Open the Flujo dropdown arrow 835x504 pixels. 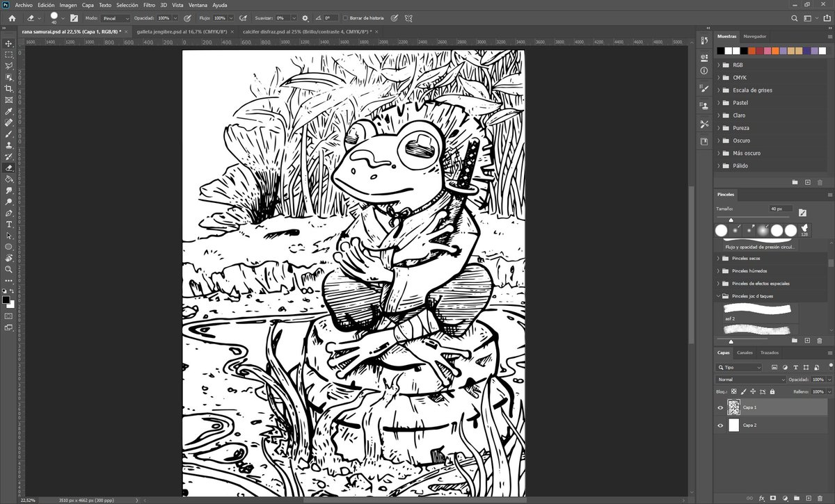[x=230, y=17]
